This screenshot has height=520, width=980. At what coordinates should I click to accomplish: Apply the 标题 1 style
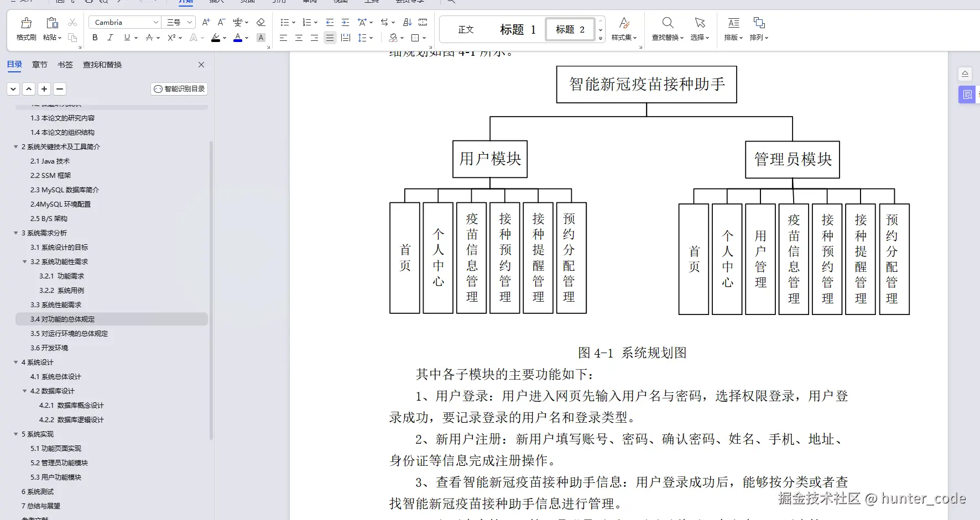pos(518,29)
